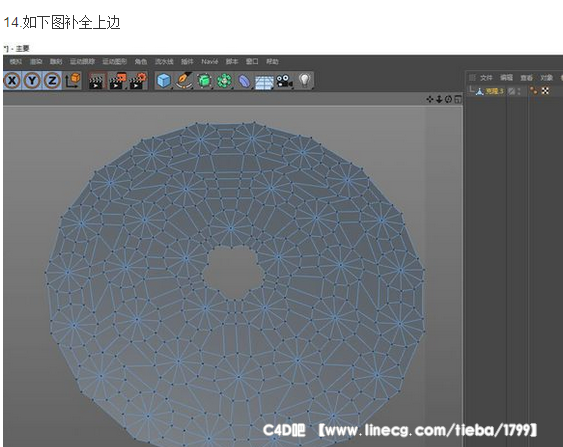Open the green subdivision generator icon
The image size is (563, 447).
pos(204,80)
